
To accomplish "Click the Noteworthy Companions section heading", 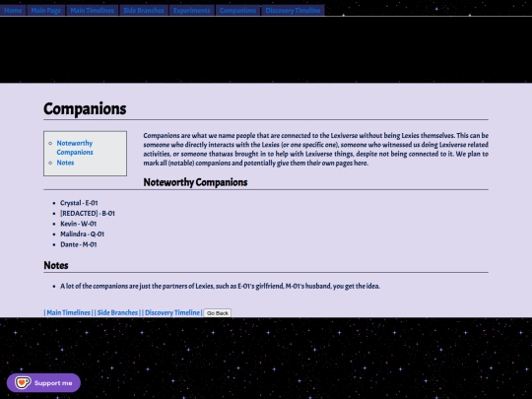I will [195, 182].
